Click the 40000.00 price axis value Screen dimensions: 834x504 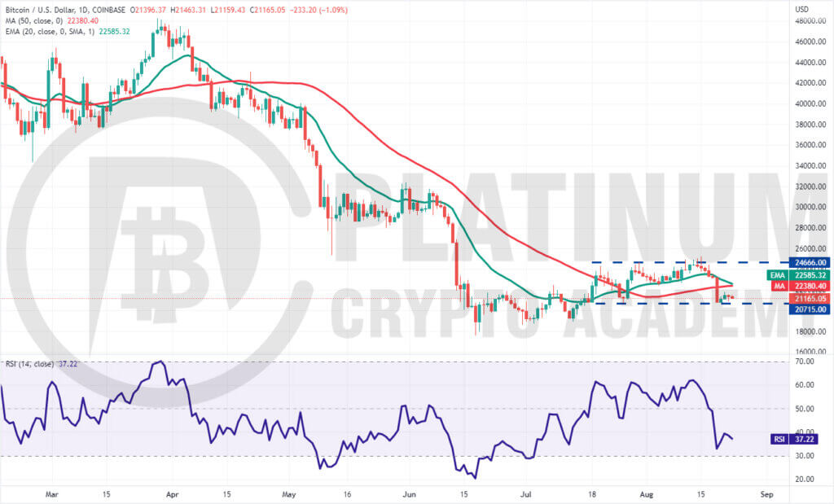[810, 103]
